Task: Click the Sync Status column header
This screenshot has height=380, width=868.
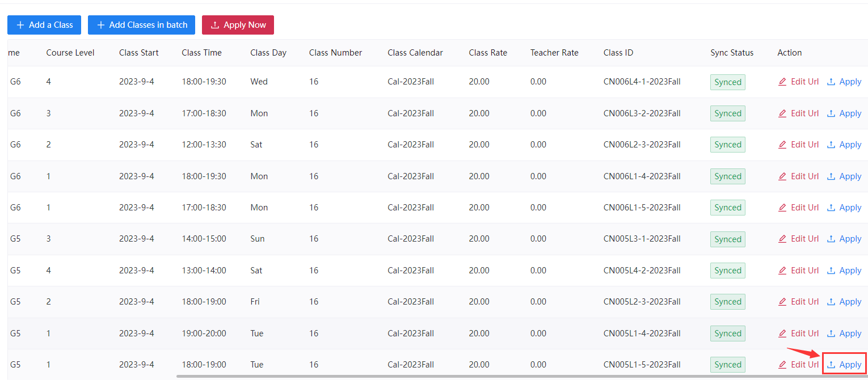Action: [732, 53]
